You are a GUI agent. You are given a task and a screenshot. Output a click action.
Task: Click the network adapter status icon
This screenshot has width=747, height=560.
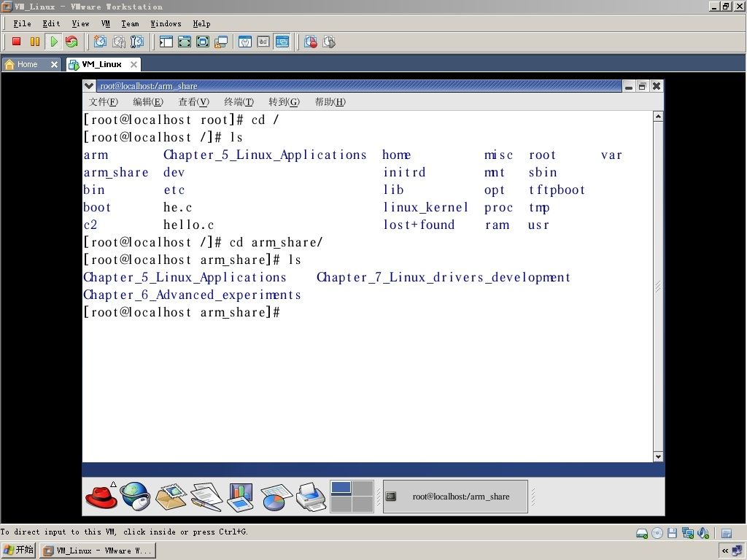[x=687, y=533]
